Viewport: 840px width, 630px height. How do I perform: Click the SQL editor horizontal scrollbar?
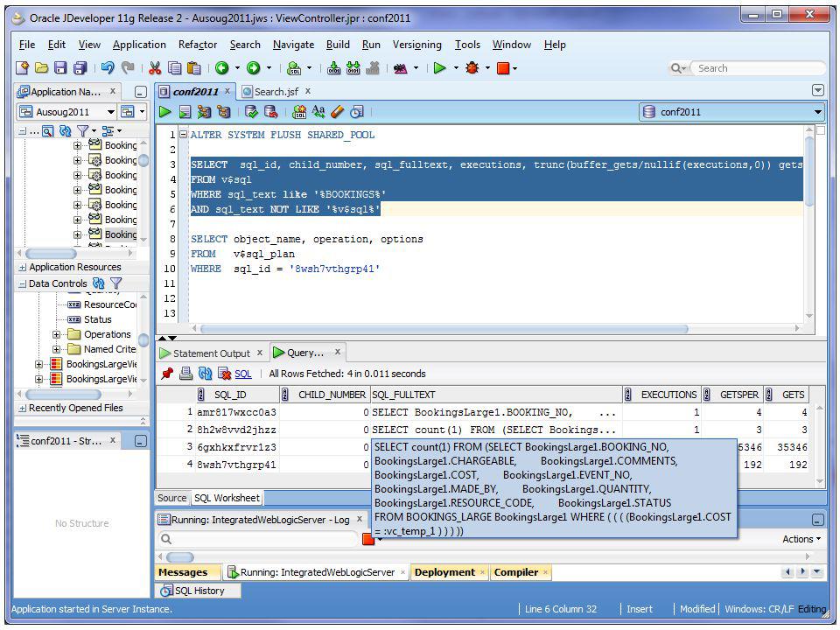click(444, 328)
